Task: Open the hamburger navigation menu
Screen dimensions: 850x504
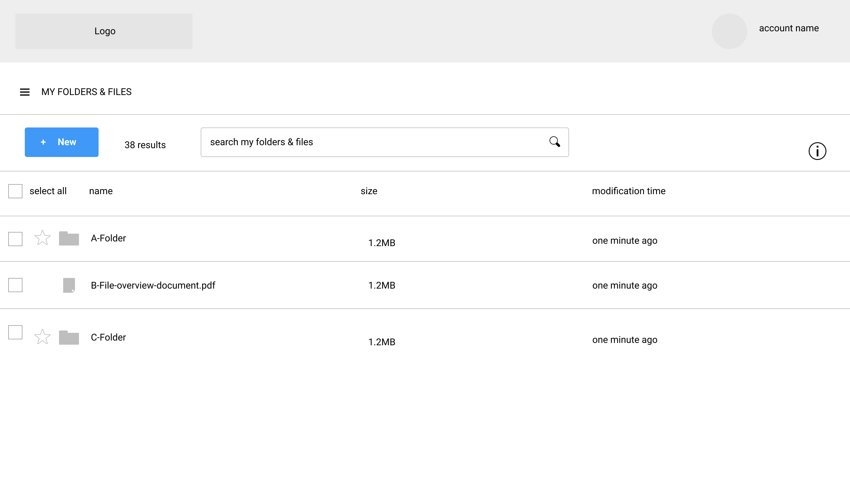Action: point(25,92)
